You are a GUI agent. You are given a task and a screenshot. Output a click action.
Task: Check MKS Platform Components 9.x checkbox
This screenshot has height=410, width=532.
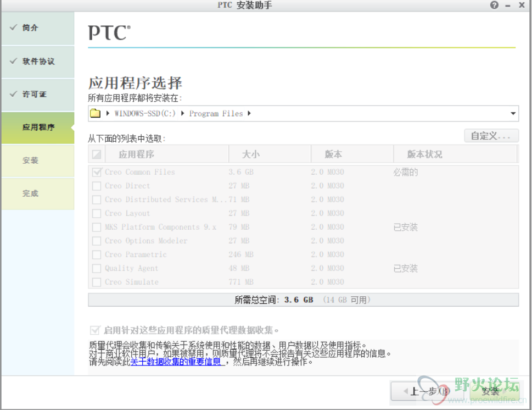pyautogui.click(x=97, y=227)
